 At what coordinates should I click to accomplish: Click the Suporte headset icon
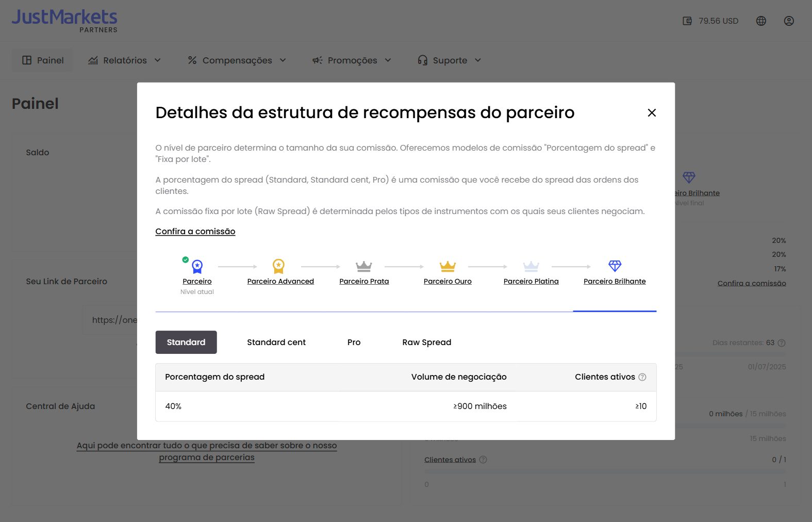click(x=423, y=60)
